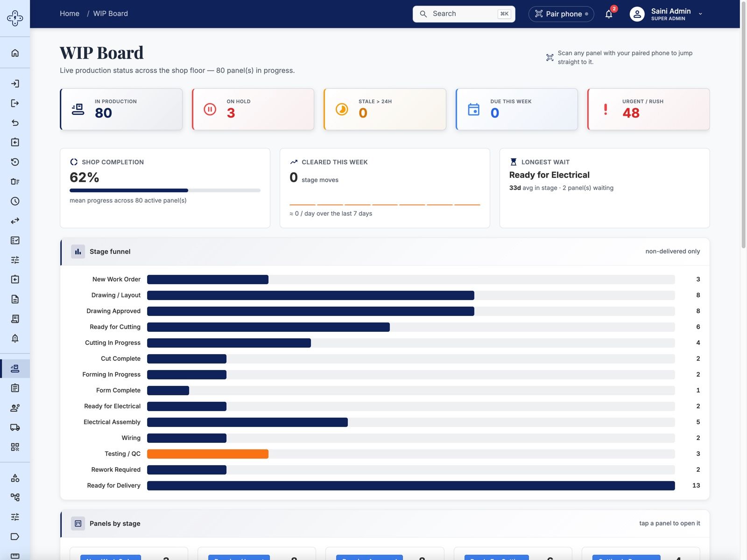Click the Testing / QC orange funnel bar
747x560 pixels.
pos(208,454)
